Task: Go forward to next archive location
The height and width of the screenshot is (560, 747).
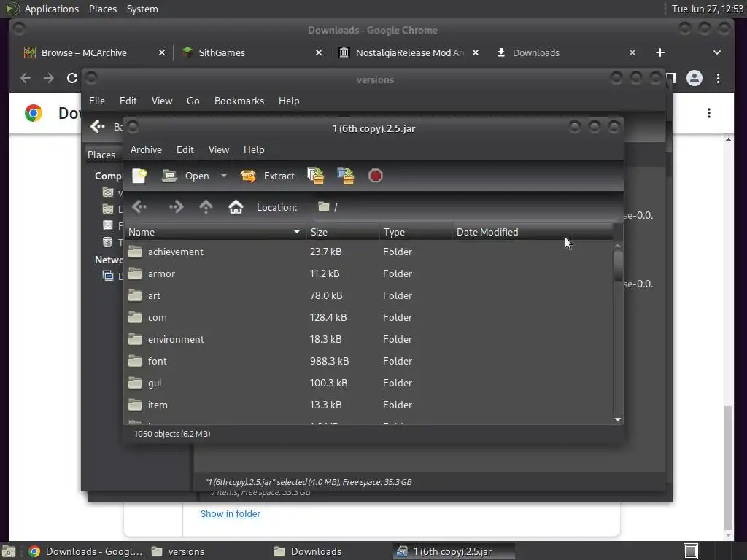Action: [177, 206]
